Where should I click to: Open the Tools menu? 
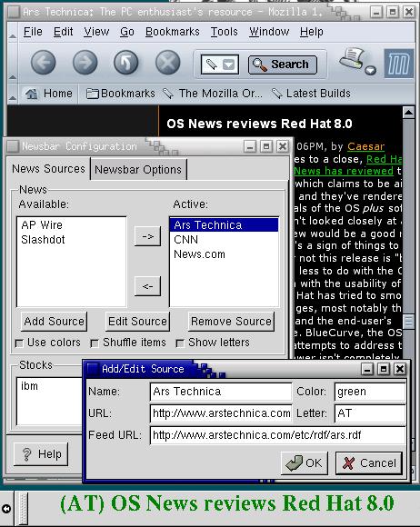[224, 32]
